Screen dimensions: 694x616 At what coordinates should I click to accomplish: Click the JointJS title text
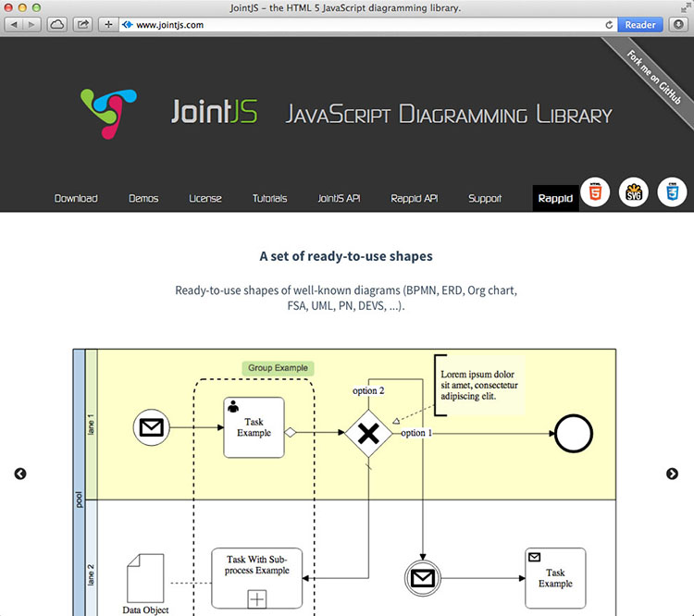215,111
